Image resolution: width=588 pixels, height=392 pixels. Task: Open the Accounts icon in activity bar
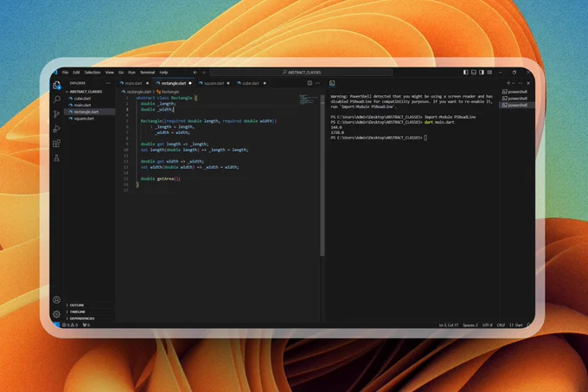point(56,299)
